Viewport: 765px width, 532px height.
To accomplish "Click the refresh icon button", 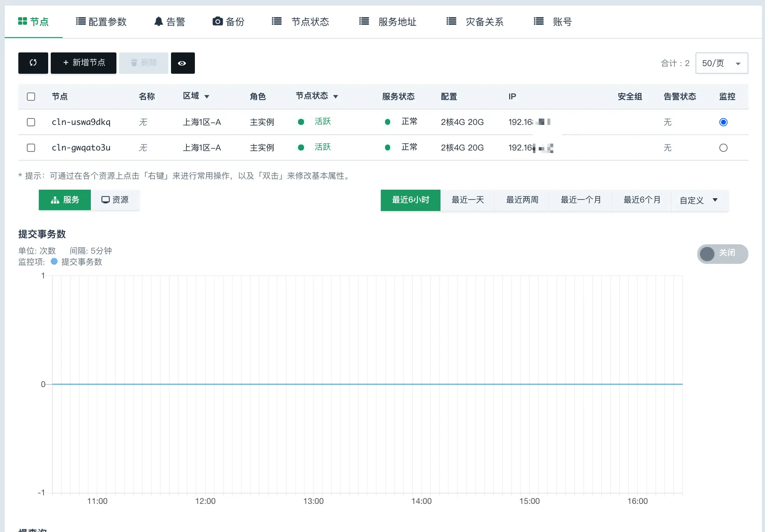I will coord(33,63).
